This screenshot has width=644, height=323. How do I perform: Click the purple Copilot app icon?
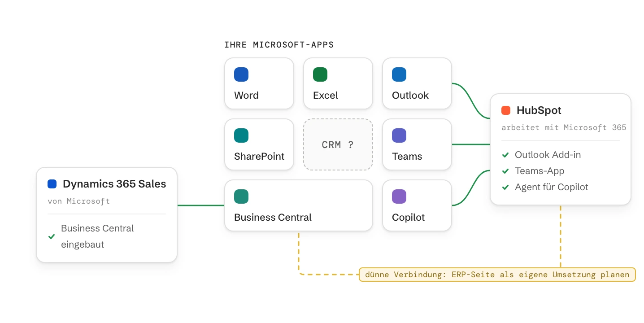click(x=399, y=196)
